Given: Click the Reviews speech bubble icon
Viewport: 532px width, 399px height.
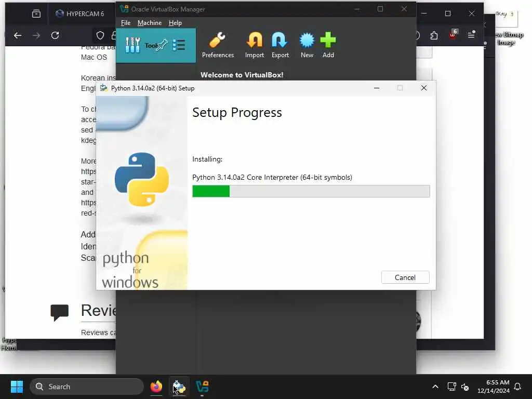Looking at the screenshot, I should (x=59, y=312).
